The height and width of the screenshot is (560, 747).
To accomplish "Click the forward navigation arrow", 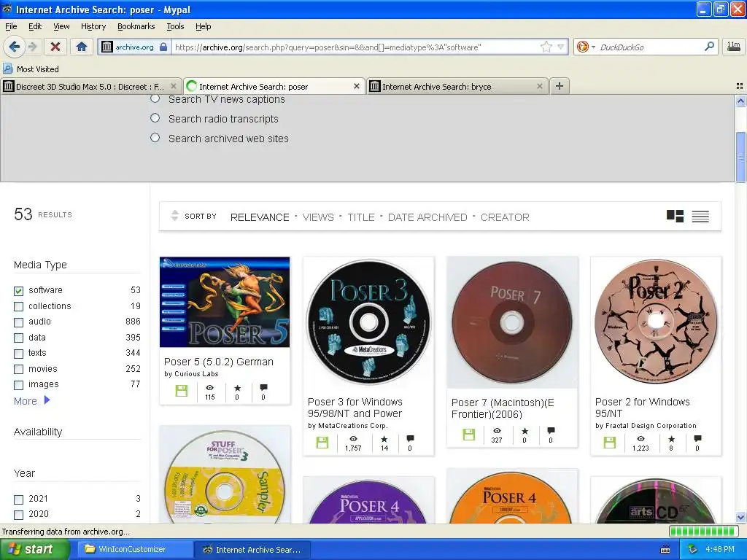I will [x=32, y=47].
